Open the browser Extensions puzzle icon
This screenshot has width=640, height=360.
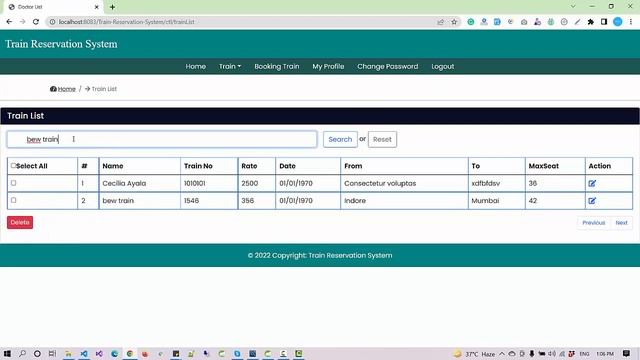coord(591,22)
